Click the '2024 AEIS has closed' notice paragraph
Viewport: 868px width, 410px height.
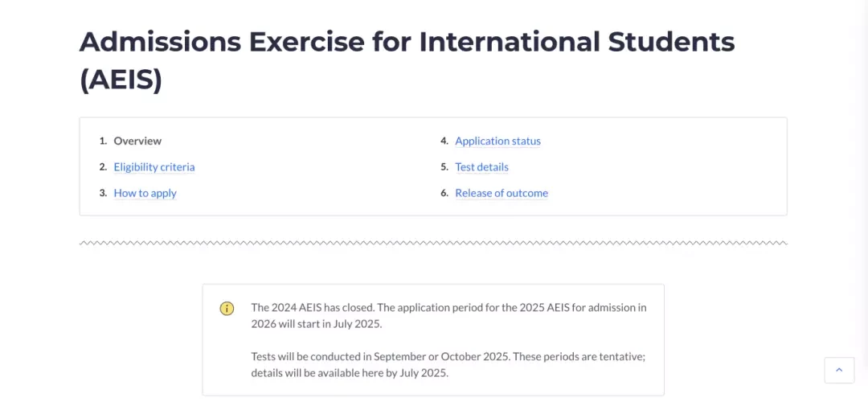point(448,316)
